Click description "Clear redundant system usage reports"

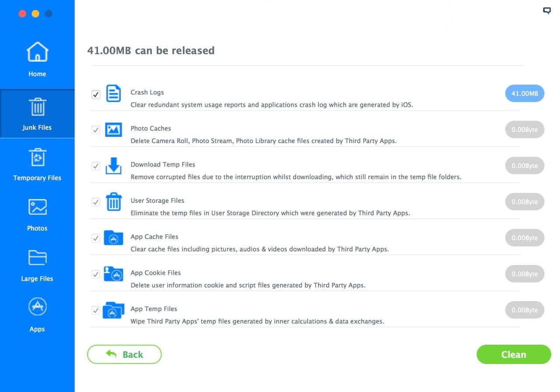pos(272,105)
